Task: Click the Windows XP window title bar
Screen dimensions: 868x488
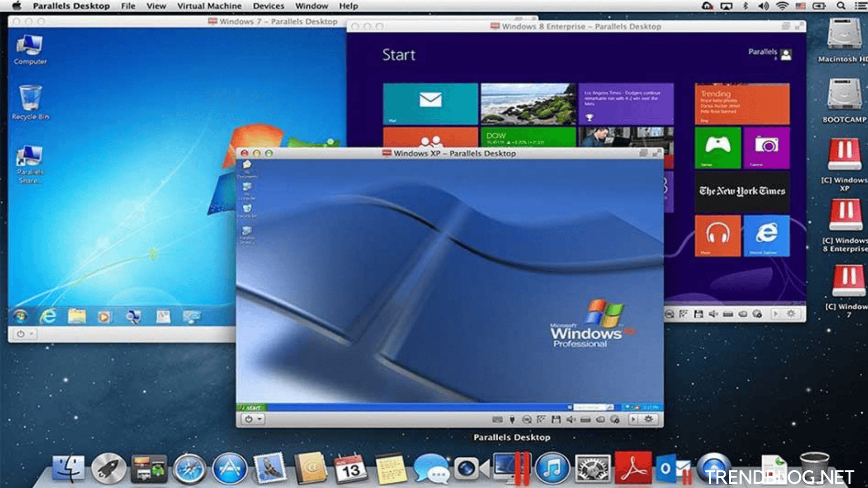Action: (x=450, y=153)
